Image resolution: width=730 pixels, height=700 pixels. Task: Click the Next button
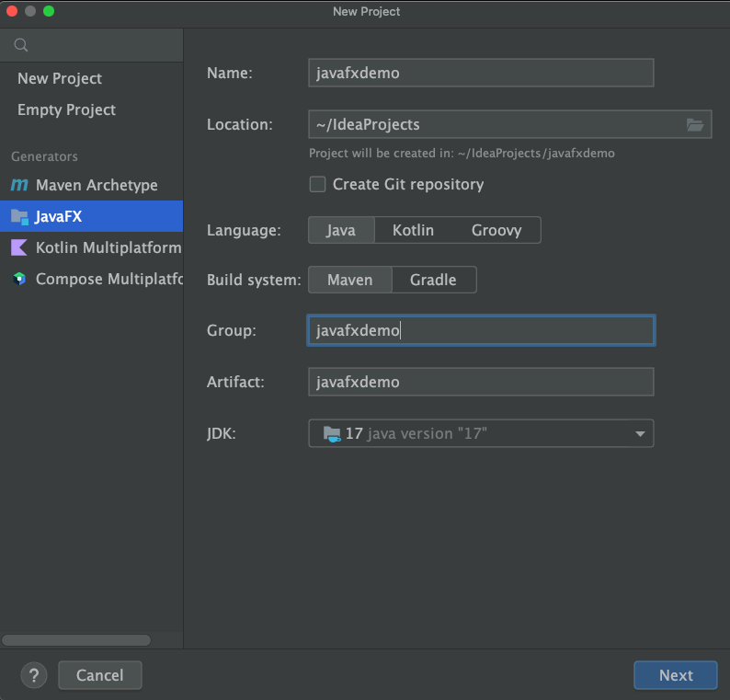[x=676, y=675]
